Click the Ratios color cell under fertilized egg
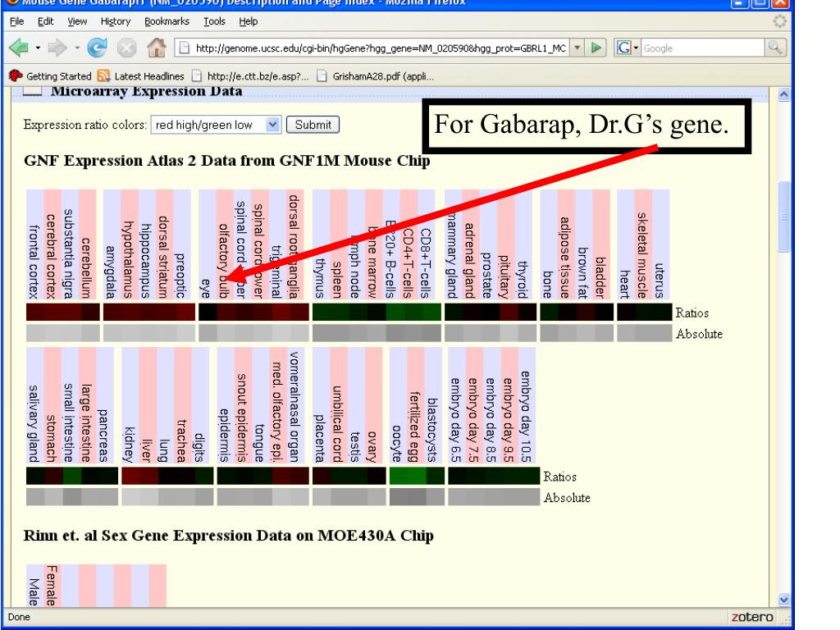The height and width of the screenshot is (630, 840). click(416, 476)
